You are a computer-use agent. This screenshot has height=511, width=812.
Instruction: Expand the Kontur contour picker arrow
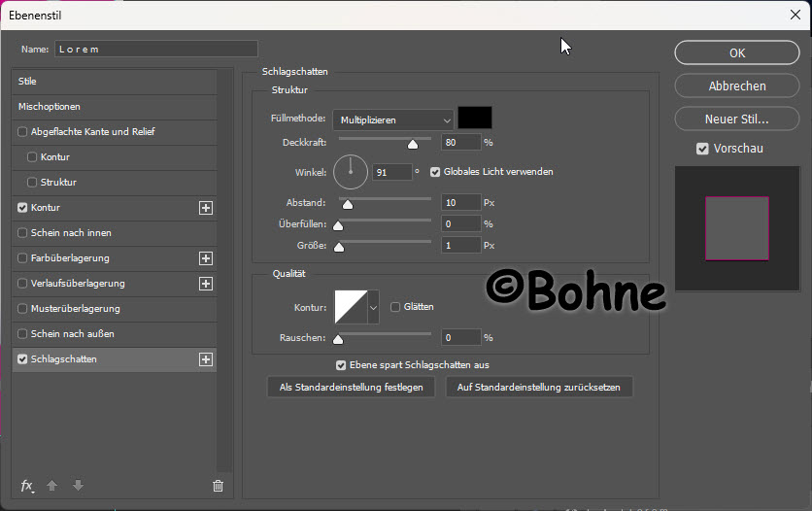pyautogui.click(x=374, y=308)
